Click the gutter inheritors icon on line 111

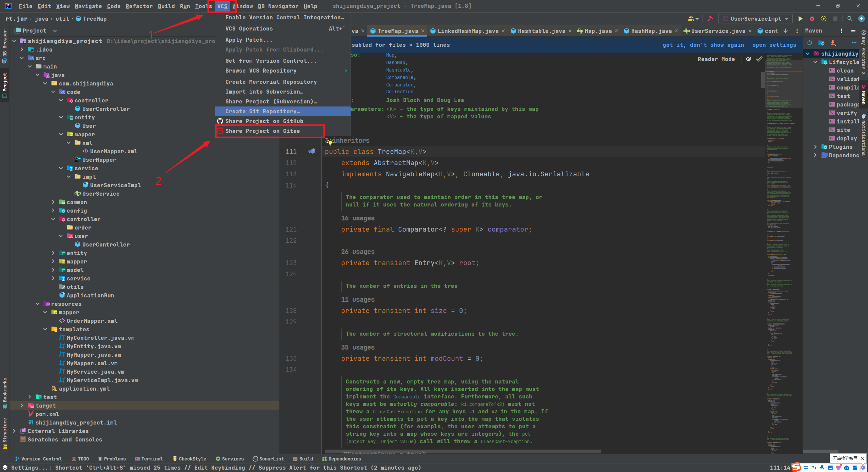(311, 151)
